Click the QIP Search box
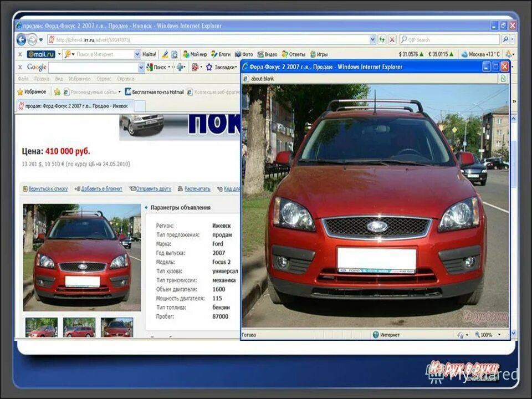Image resolution: width=532 pixels, height=399 pixels. coord(449,40)
